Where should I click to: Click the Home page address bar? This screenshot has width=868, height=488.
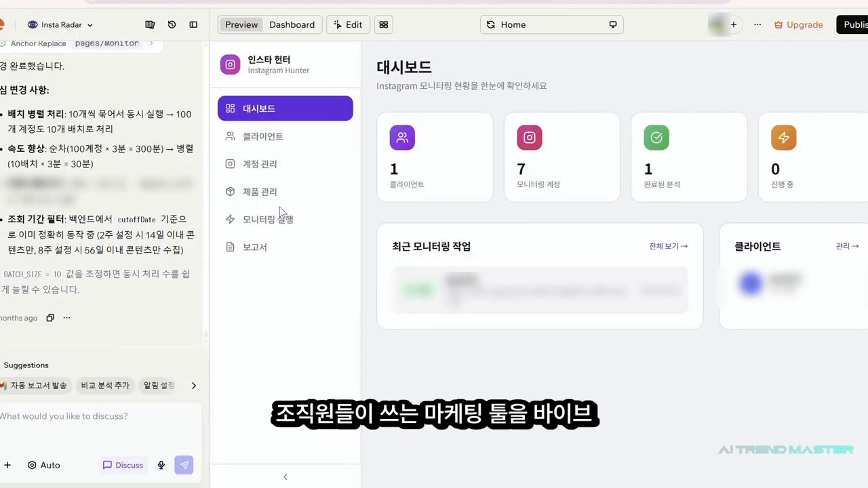[551, 25]
